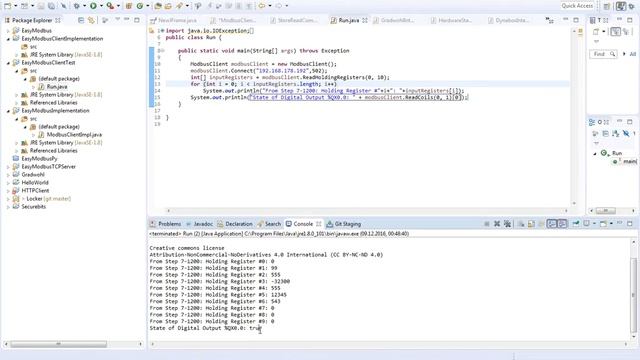Click Remove All Terminated Launches icon
The width and height of the screenshot is (640, 360).
(x=507, y=224)
